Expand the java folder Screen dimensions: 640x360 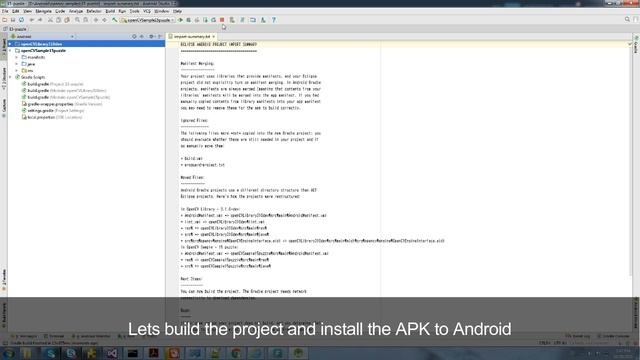point(17,64)
